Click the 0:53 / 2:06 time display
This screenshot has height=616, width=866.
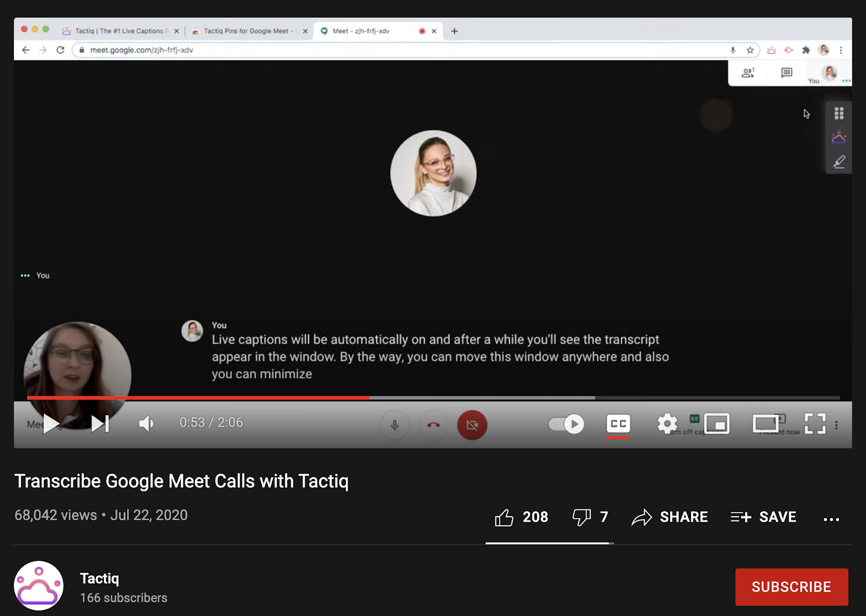(211, 422)
